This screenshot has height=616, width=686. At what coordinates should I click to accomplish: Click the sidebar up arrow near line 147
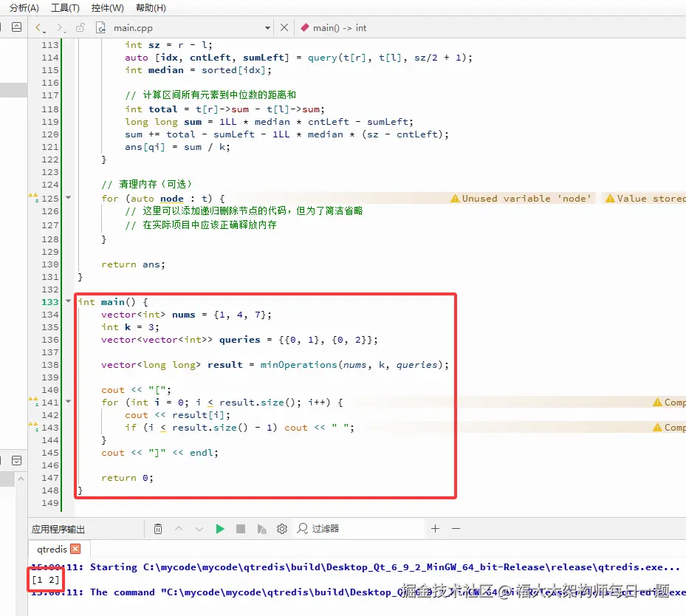(x=21, y=479)
